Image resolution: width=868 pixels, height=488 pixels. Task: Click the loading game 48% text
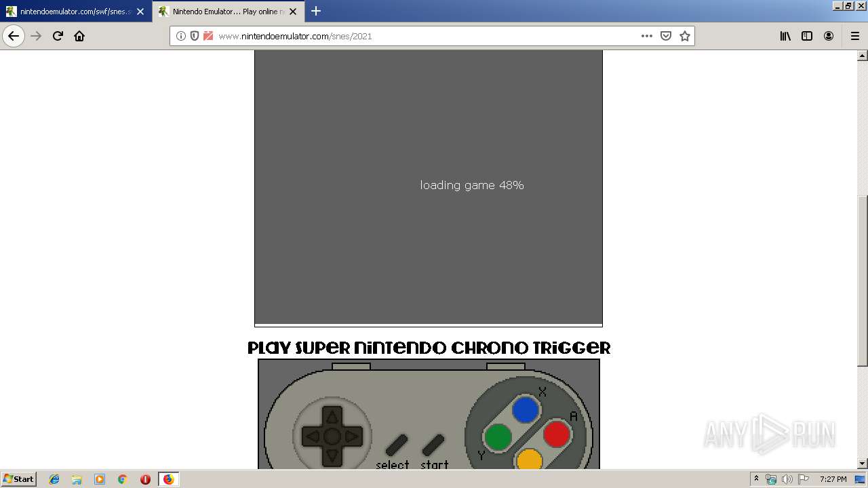click(472, 185)
